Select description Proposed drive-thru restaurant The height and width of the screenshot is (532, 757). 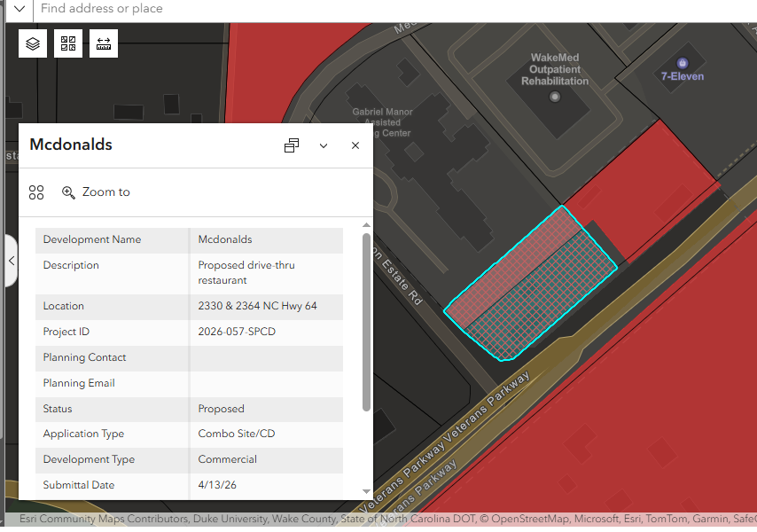246,273
